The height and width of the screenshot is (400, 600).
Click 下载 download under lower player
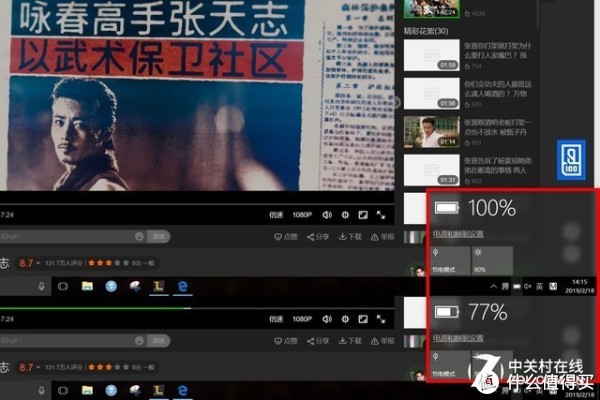350,341
